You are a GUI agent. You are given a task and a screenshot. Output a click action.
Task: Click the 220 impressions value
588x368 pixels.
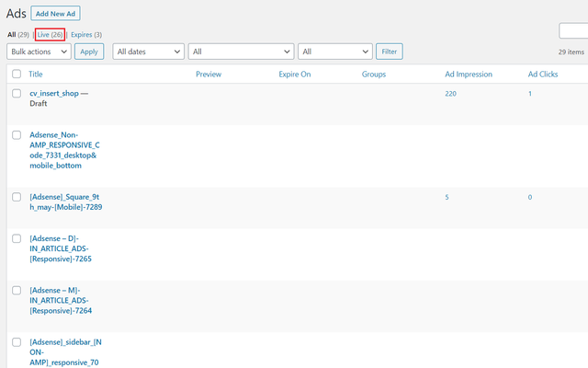(451, 94)
